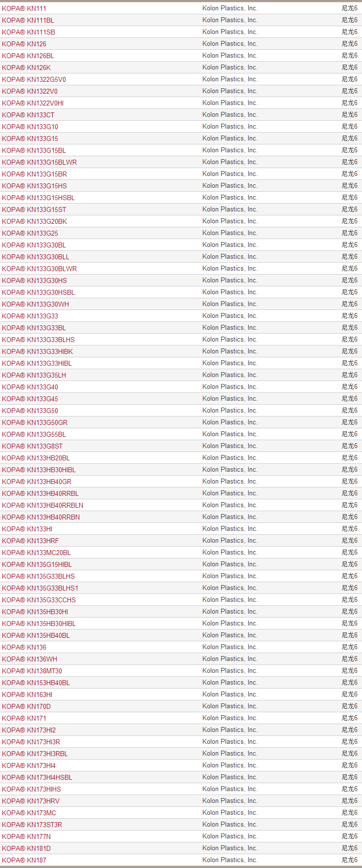
Task: Click KOPA® KN133G15BLWR in the list
Action: click(x=39, y=162)
